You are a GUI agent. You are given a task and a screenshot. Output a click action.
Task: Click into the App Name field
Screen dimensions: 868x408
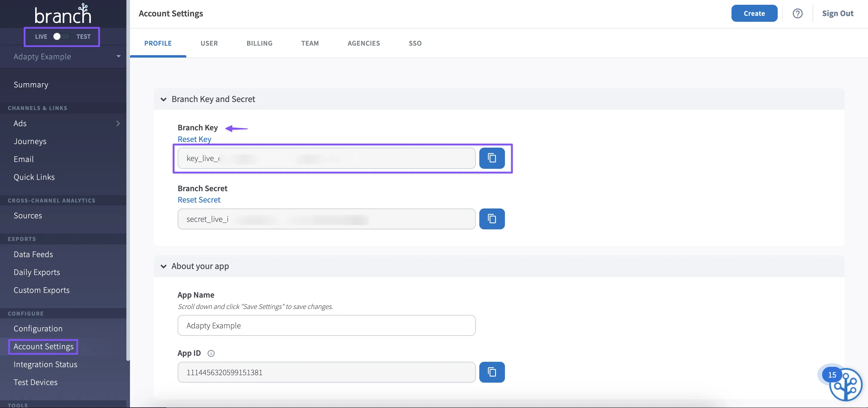click(326, 325)
